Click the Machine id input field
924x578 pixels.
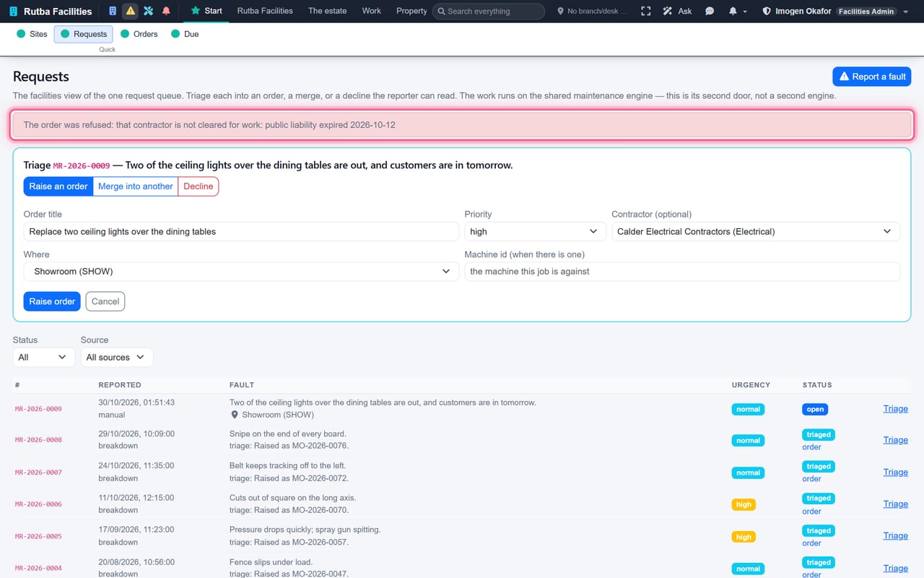(x=682, y=272)
